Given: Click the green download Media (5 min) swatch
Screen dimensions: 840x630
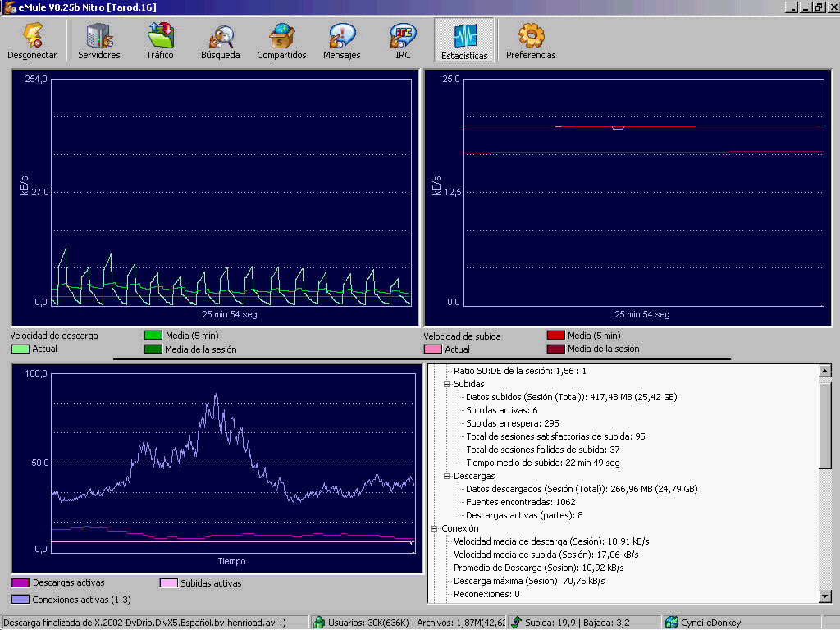Looking at the screenshot, I should pyautogui.click(x=153, y=336).
